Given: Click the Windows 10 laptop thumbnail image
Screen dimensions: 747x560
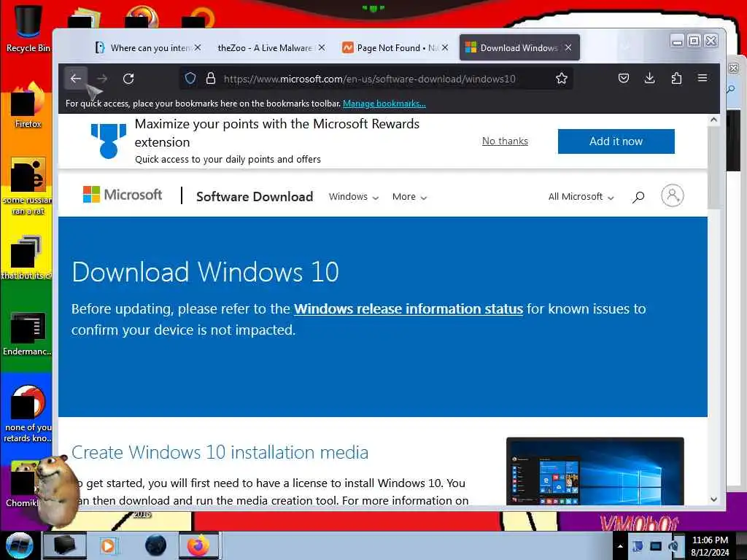Looking at the screenshot, I should click(x=595, y=471).
